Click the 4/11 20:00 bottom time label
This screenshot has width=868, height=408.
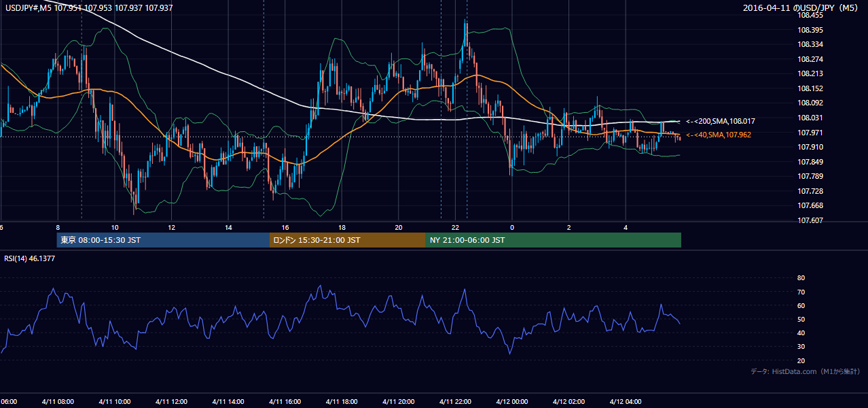point(398,402)
